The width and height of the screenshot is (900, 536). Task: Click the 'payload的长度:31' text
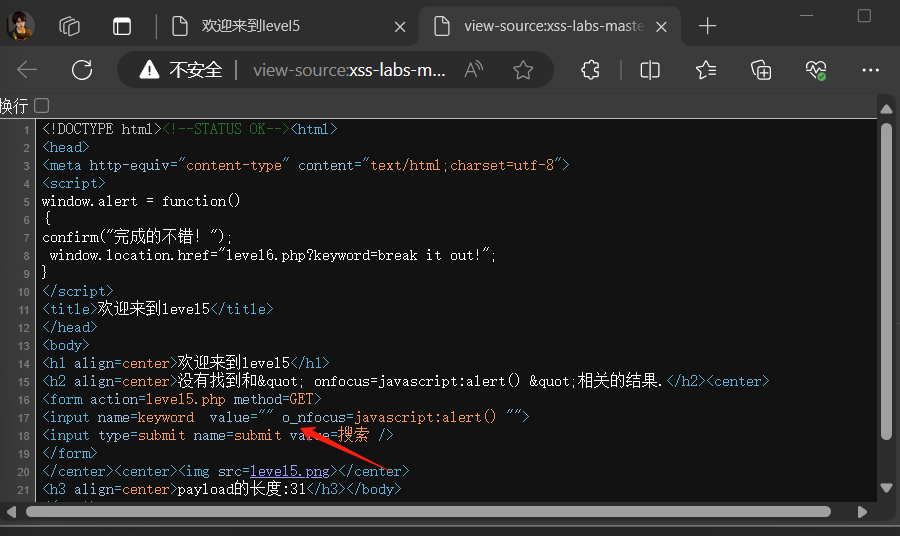(242, 489)
